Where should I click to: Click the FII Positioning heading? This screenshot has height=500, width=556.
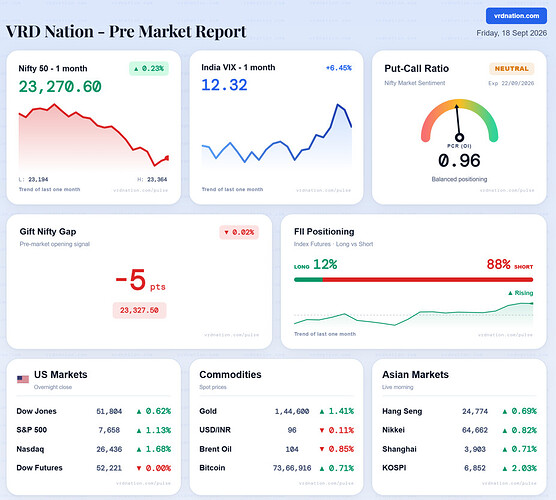click(324, 232)
